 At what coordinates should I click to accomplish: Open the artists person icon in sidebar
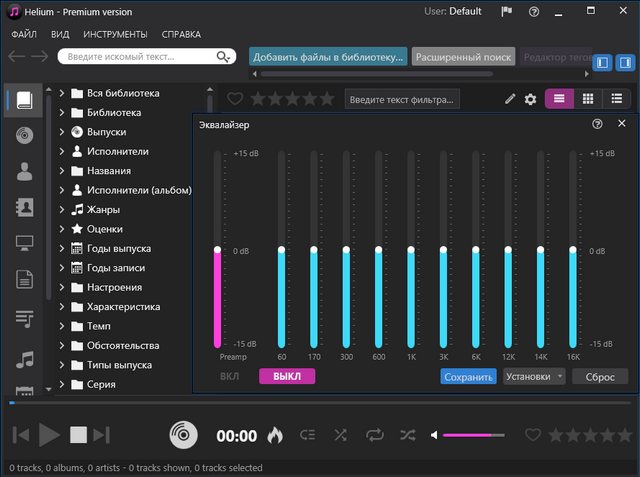(x=24, y=171)
